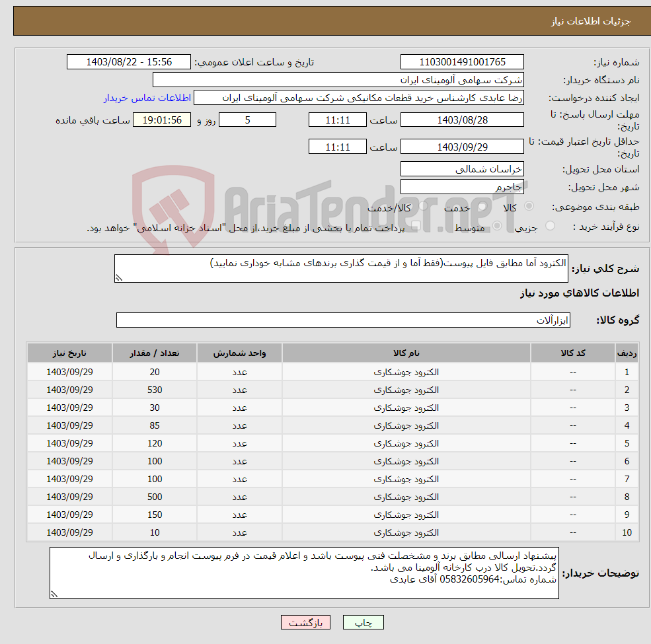
Task: Click quantity 30 in row 3
Action: click(x=155, y=408)
